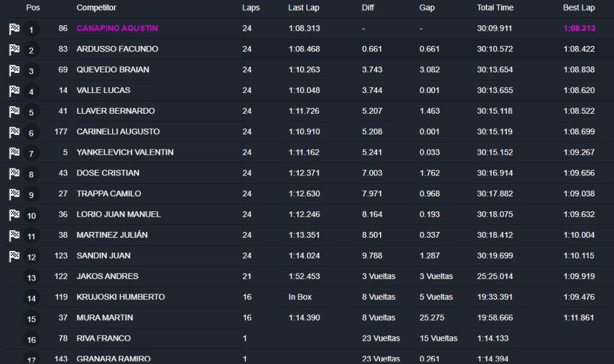Click the finish flag for Sandin Juan
Image resolution: width=614 pixels, height=364 pixels.
click(14, 256)
